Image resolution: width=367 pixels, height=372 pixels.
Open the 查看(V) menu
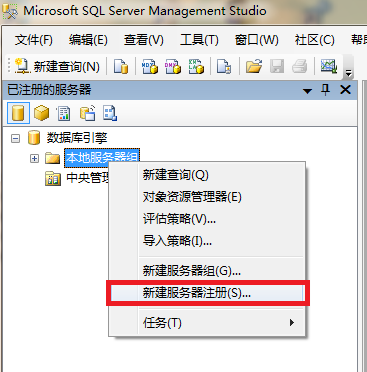point(144,40)
